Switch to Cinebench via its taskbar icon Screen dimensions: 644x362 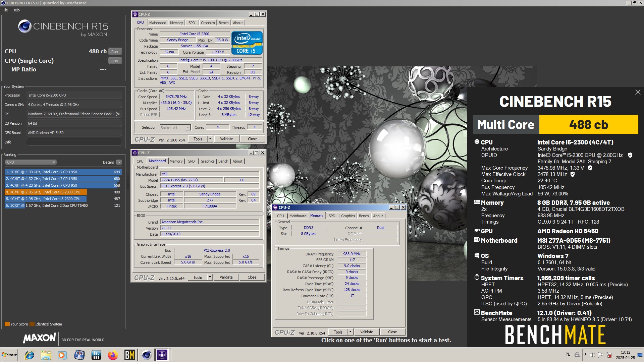(x=147, y=355)
